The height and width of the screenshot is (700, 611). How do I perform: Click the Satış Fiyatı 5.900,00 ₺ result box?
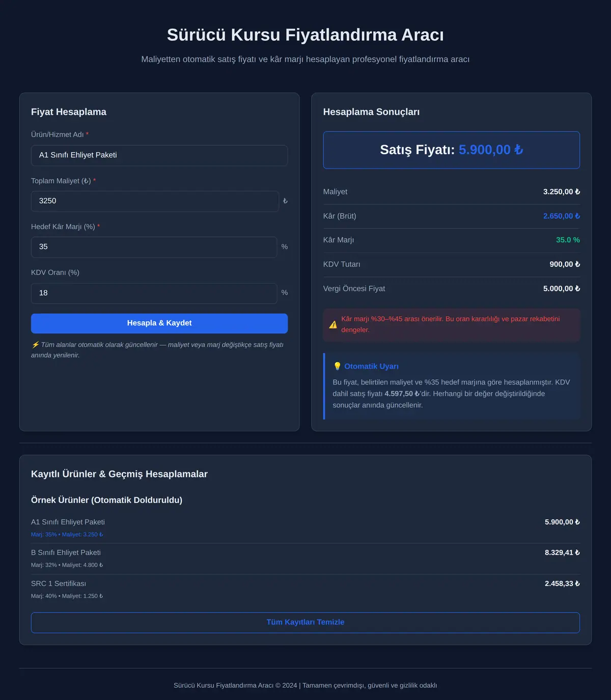452,150
